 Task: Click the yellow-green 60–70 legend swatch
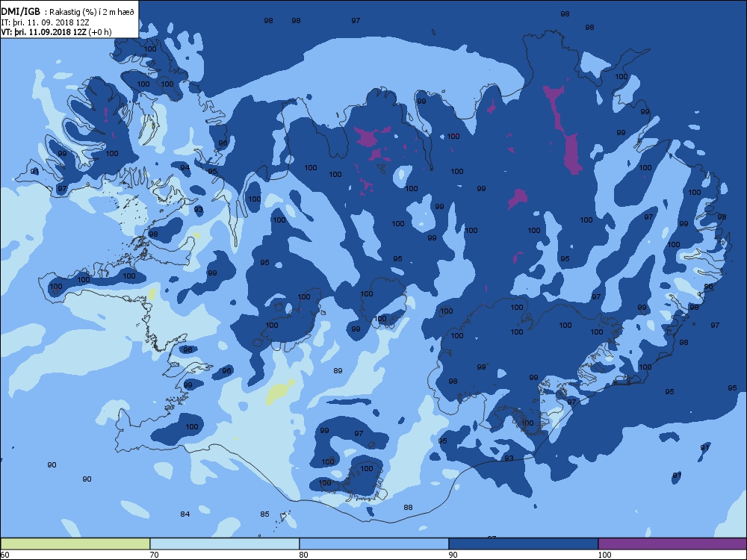point(75,544)
